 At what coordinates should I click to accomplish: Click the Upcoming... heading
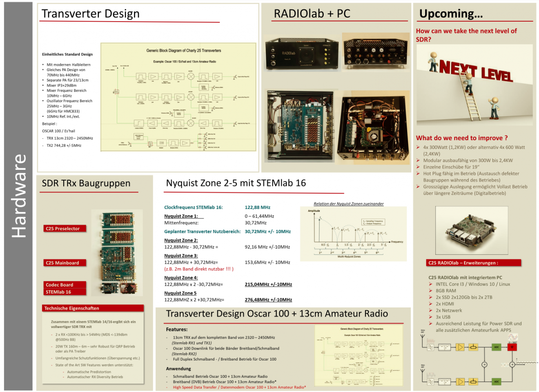[451, 14]
